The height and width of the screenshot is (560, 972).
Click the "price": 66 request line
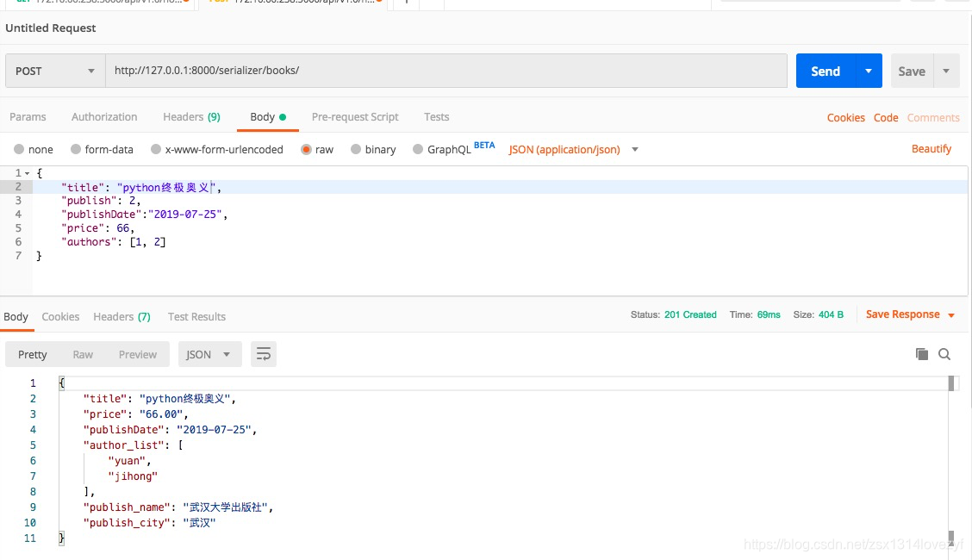pos(98,228)
